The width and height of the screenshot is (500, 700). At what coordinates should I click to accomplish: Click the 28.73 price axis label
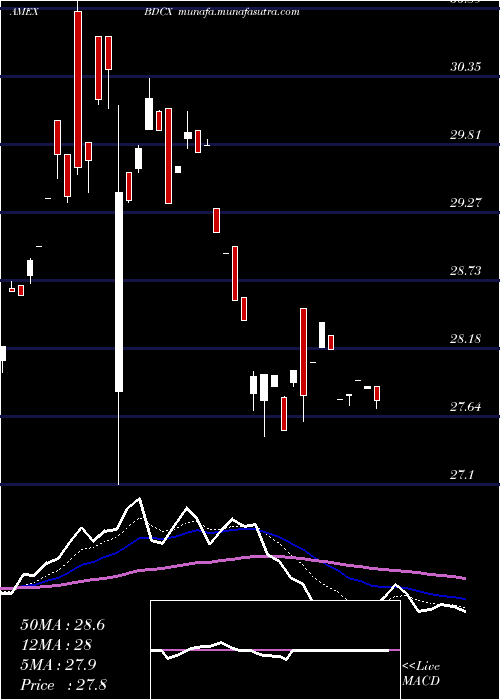coord(465,271)
